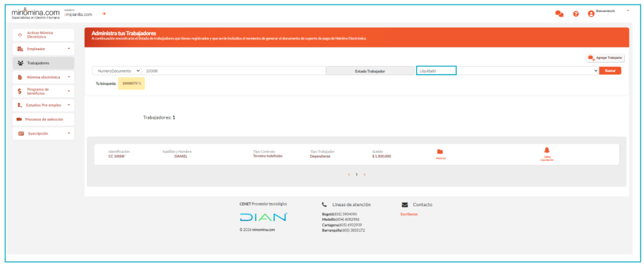Click the Editar Liquidación bell icon
The height and width of the screenshot is (270, 644).
coord(547,150)
